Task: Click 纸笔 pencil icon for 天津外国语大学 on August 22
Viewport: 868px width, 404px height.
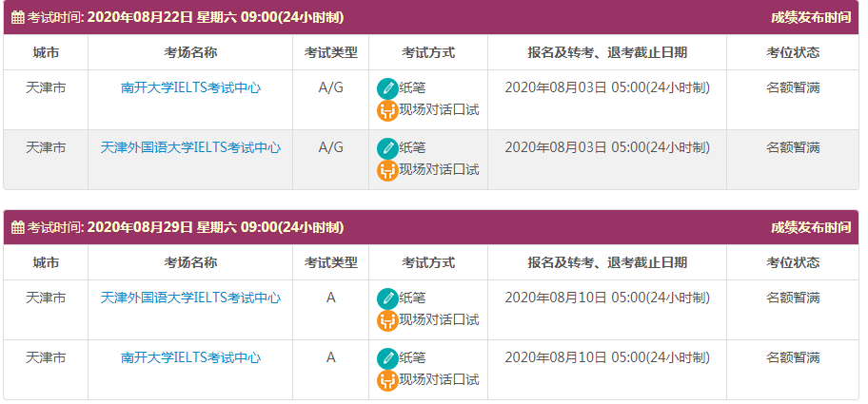Action: tap(387, 148)
